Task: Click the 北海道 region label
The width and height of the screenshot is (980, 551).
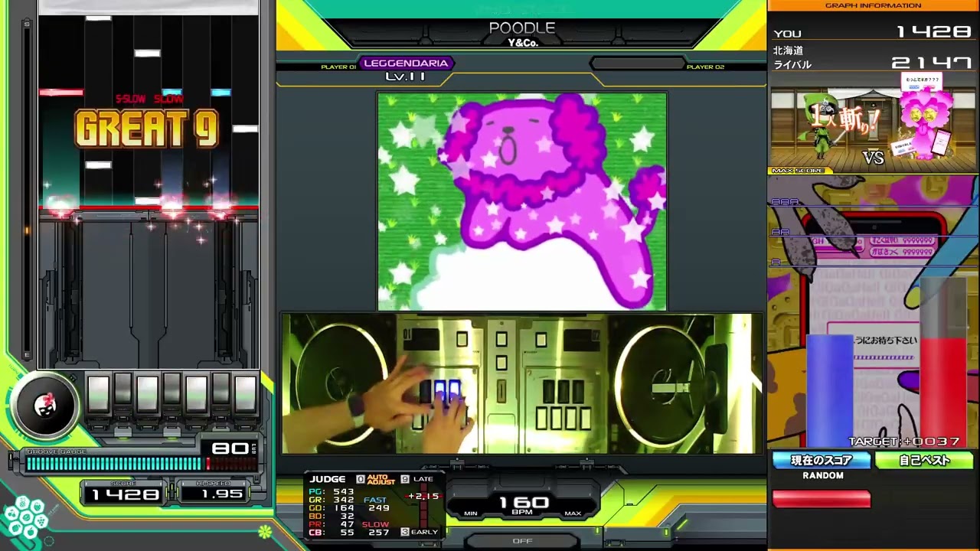Action: coord(788,51)
